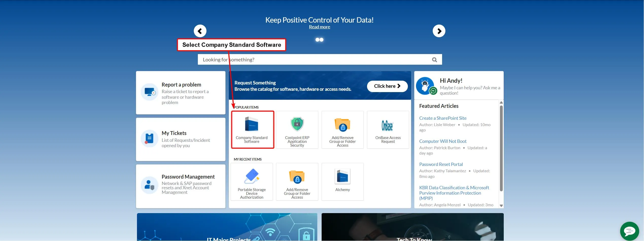
Task: Open the chat bubble in bottom-right corner
Action: [629, 231]
